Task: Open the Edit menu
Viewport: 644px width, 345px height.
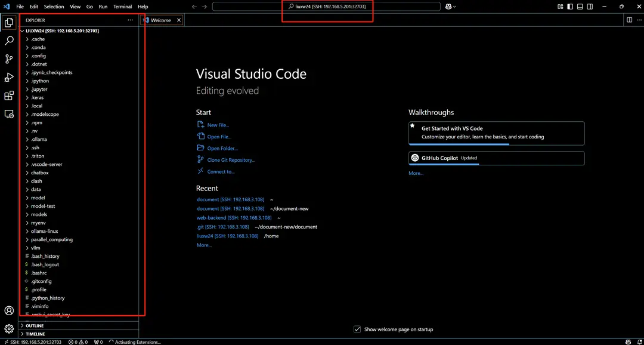Action: tap(33, 7)
